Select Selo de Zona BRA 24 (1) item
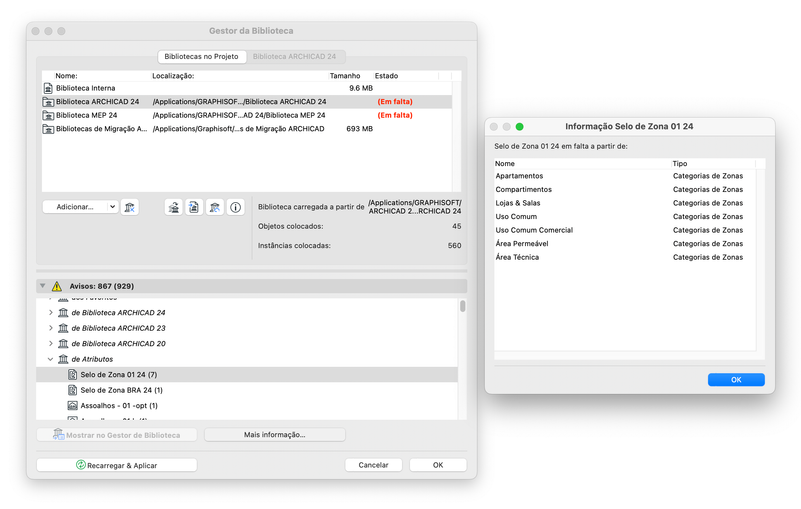The width and height of the screenshot is (801, 509). point(247,390)
